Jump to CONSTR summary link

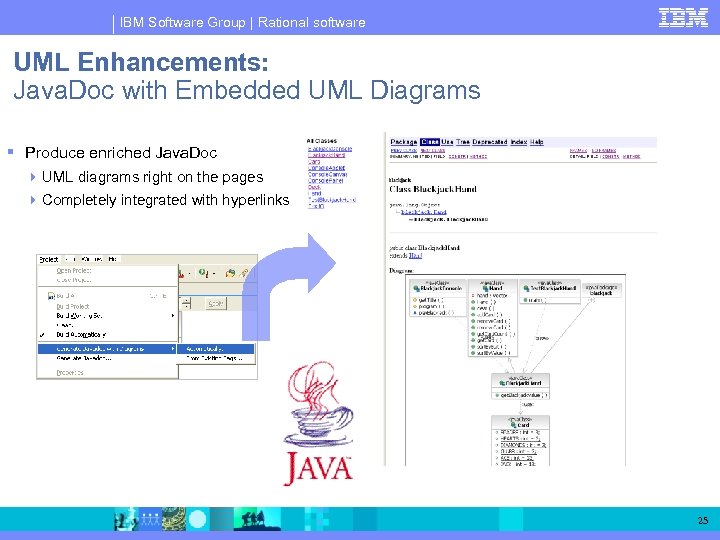tap(458, 157)
